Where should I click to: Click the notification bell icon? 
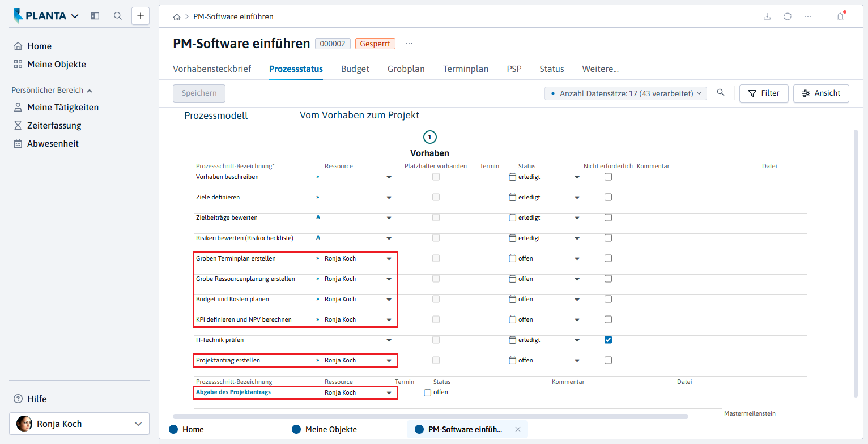pos(840,16)
